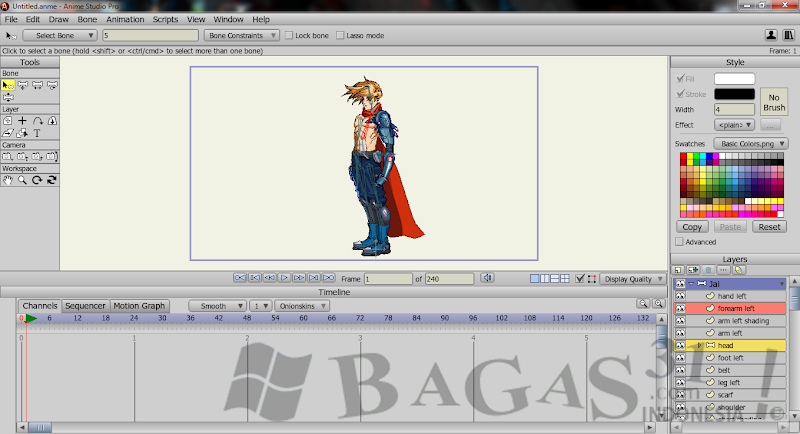800x434 pixels.
Task: Click the No Brush button
Action: tap(774, 103)
